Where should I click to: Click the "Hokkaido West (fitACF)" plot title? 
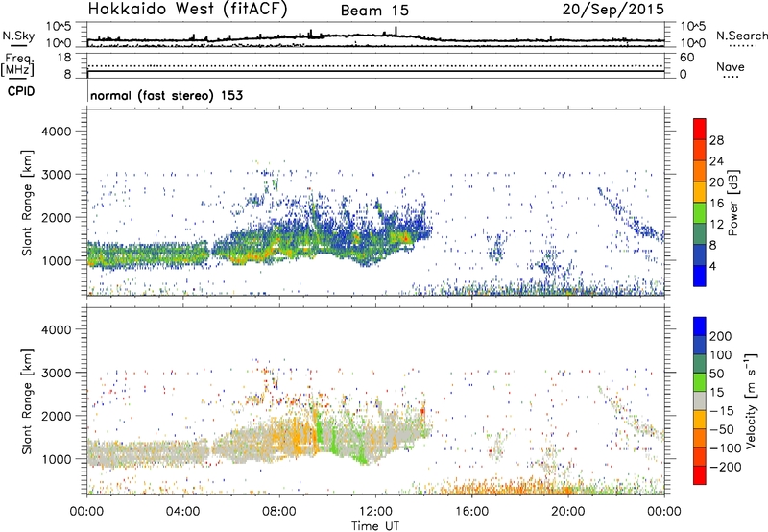(187, 9)
